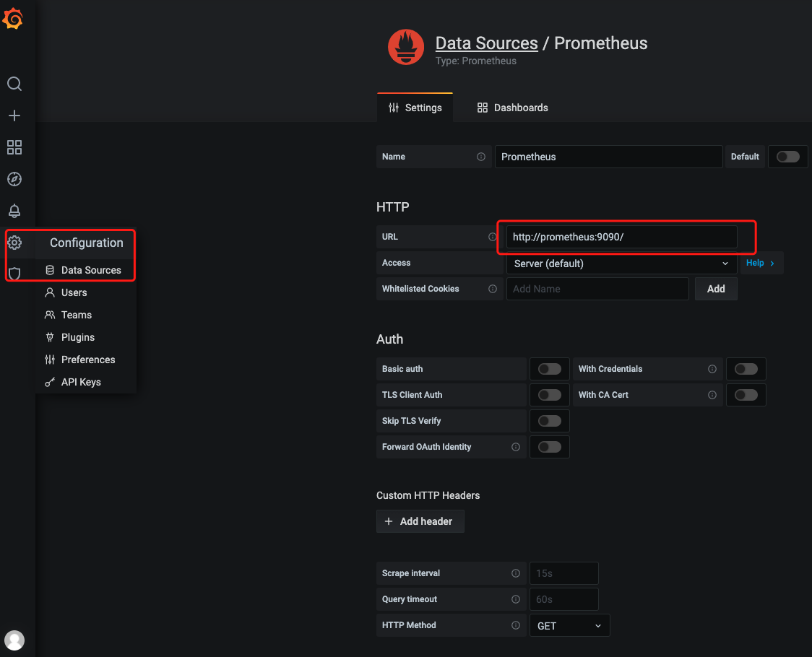Turn on the With CA Cert toggle
812x657 pixels.
click(x=746, y=395)
